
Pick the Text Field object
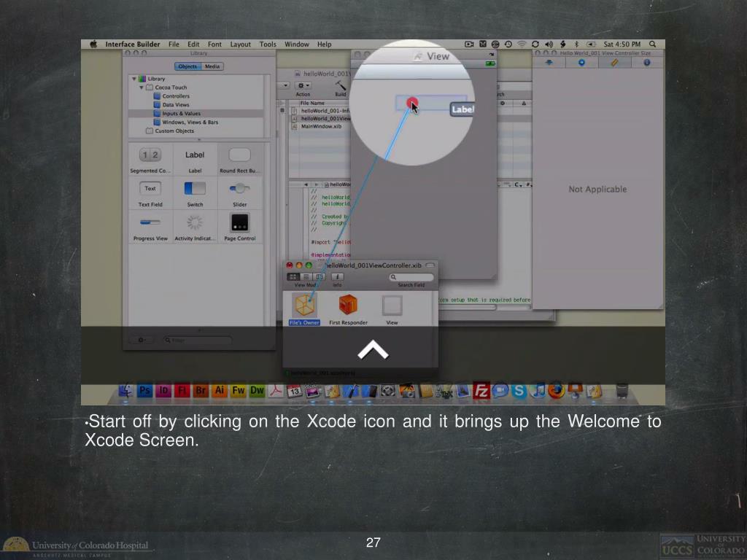coord(150,194)
